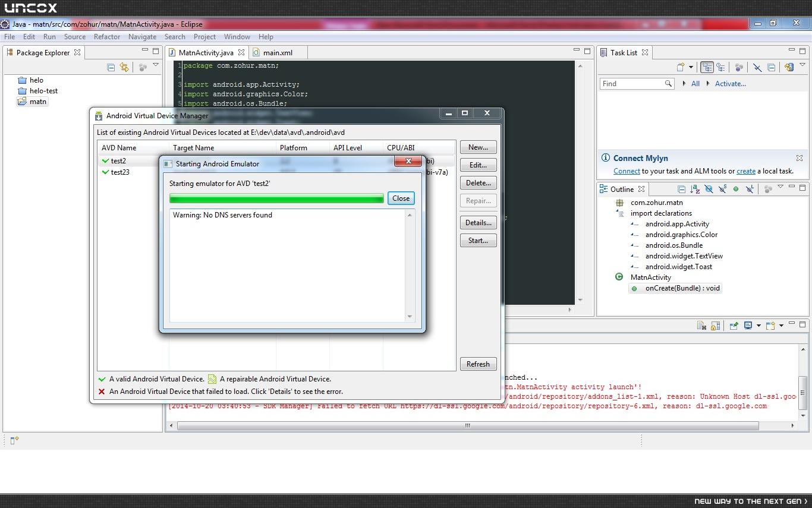Toggle Hide Fields in Outline view

click(709, 189)
